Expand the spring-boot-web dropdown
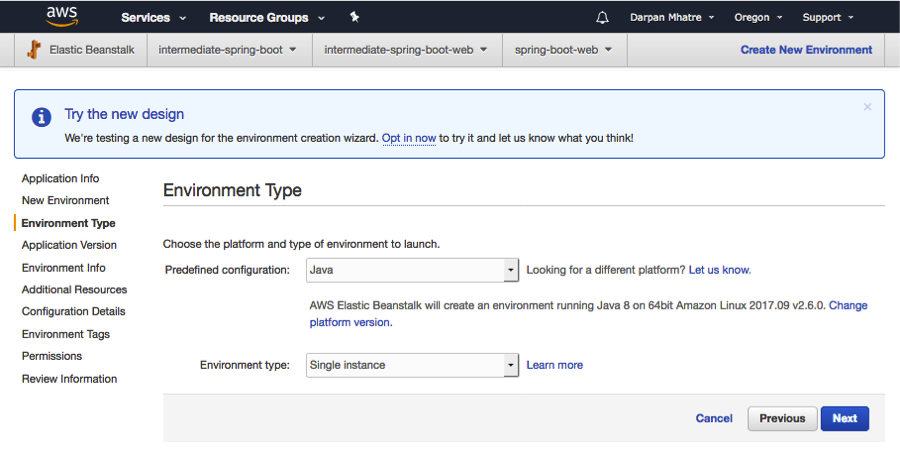The width and height of the screenshot is (900, 462). (563, 50)
